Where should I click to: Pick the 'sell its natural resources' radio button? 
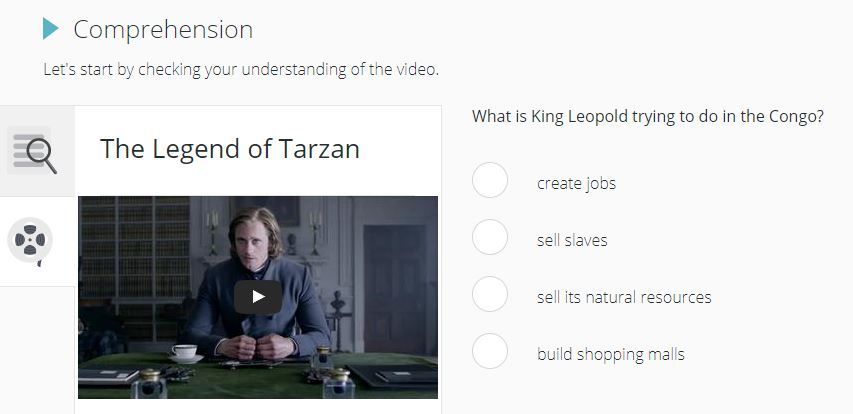[x=490, y=294]
